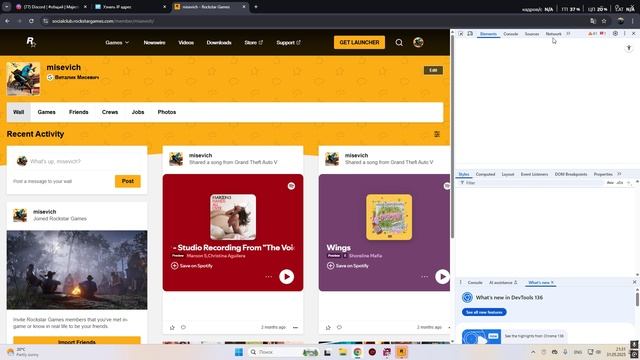
Task: Activate the DevTools inspect element tool
Action: [460, 33]
